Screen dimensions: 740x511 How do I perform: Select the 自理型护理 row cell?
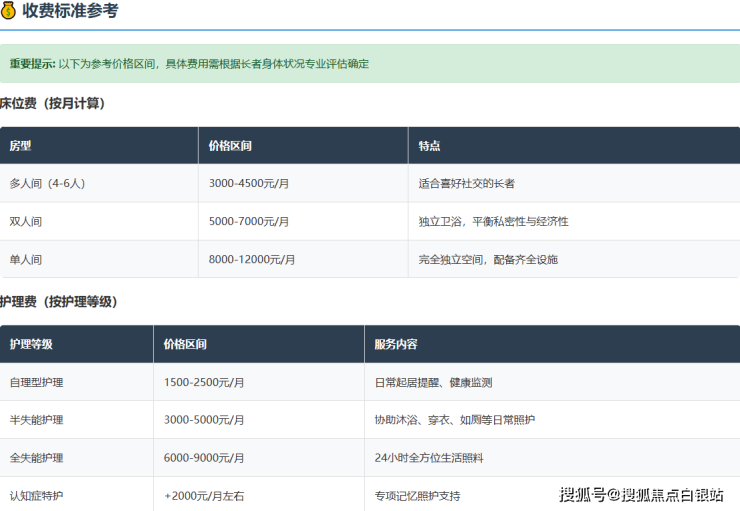point(76,382)
